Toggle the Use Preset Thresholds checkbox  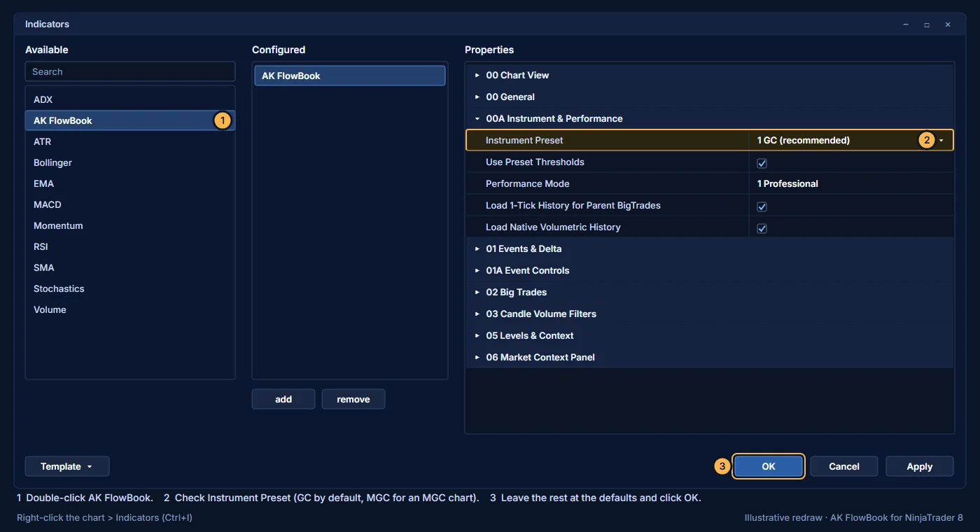point(762,163)
